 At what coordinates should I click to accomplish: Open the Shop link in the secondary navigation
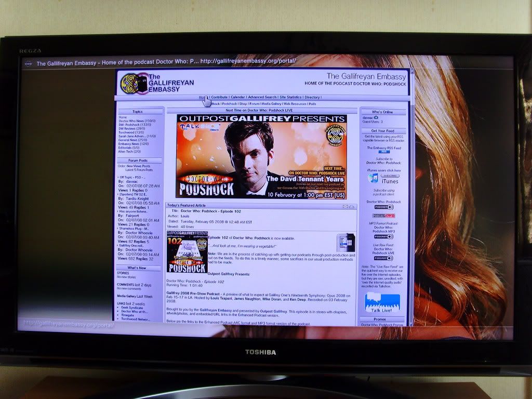pyautogui.click(x=243, y=104)
